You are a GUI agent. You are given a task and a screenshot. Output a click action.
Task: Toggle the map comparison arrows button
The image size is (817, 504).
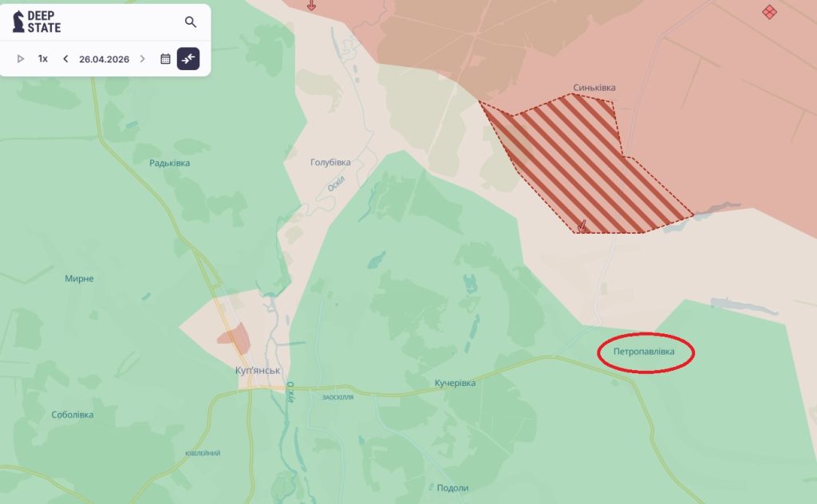[188, 59]
